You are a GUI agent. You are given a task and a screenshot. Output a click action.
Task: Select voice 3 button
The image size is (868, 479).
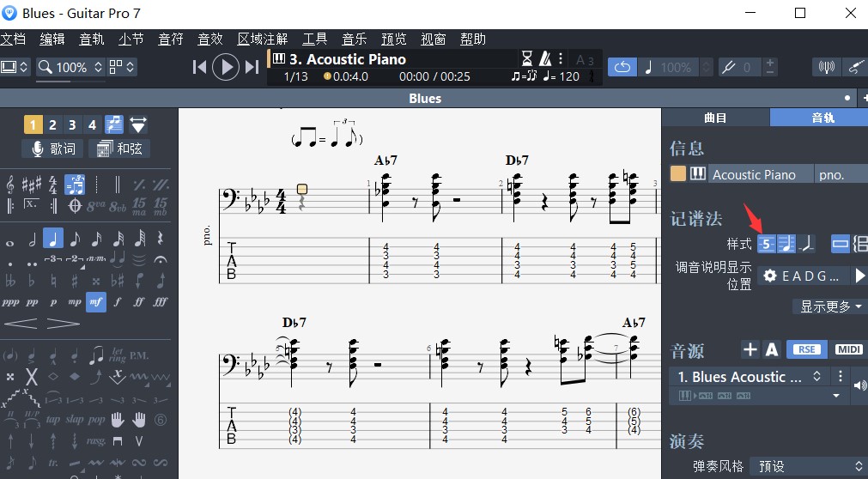[72, 124]
